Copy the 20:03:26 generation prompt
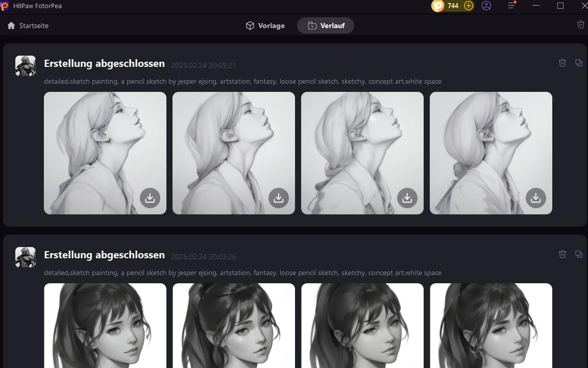 point(579,254)
